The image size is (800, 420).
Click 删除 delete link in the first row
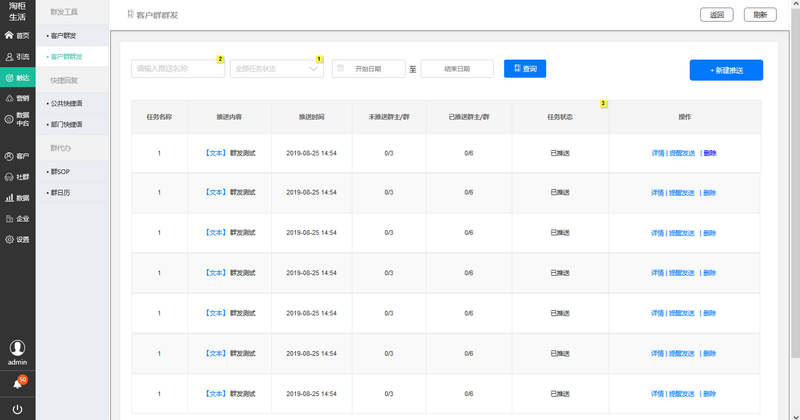710,153
